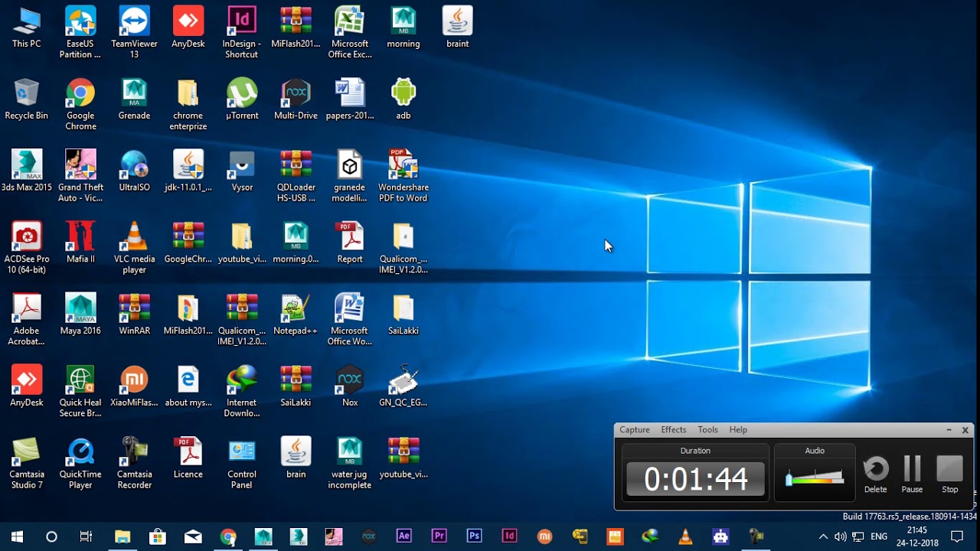Select the ACDSee Pro 10 shortcut

coord(27,248)
